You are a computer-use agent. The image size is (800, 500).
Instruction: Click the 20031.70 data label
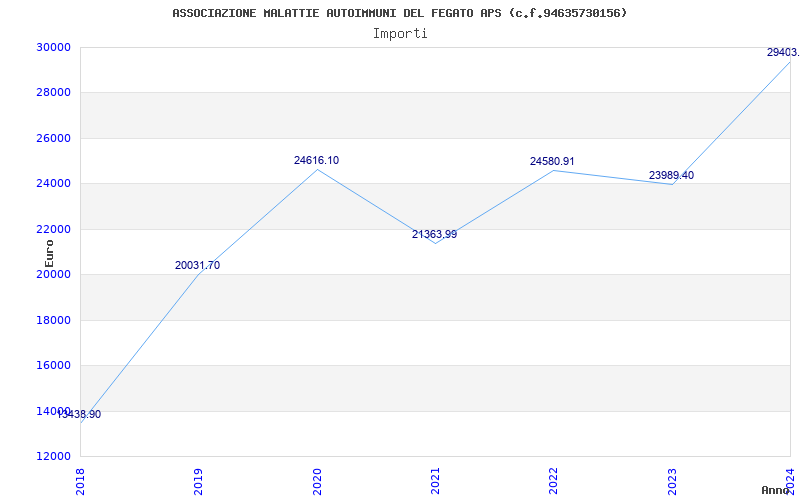pos(197,265)
